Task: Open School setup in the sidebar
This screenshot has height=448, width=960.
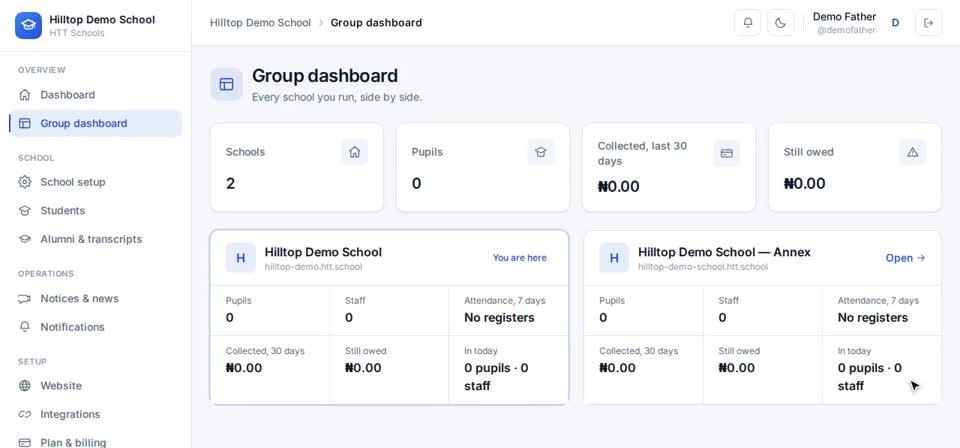Action: pos(96,182)
